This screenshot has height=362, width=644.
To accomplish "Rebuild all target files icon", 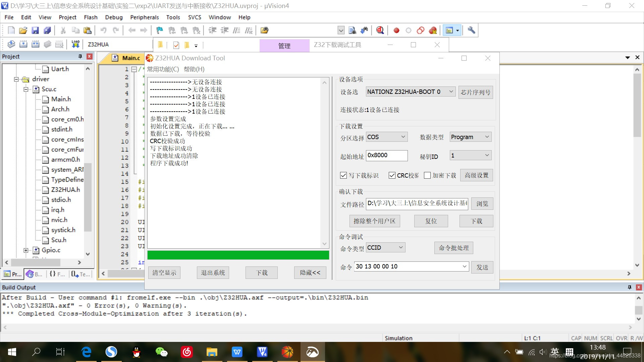I will pyautogui.click(x=36, y=44).
